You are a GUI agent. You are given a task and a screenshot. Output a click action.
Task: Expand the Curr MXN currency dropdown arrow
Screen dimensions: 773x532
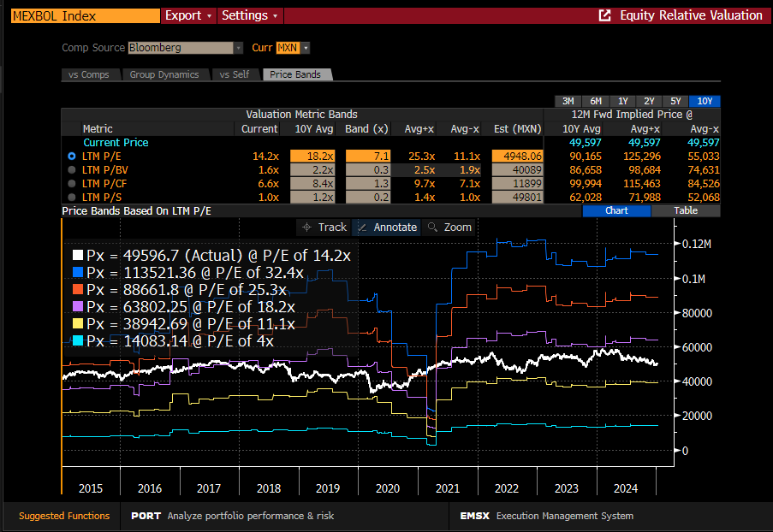point(306,48)
